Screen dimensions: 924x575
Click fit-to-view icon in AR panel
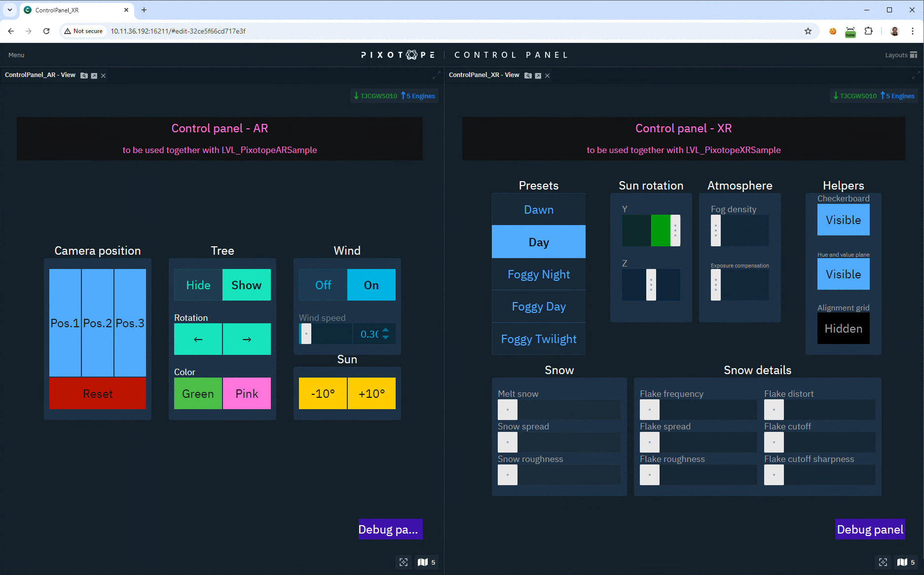(404, 562)
